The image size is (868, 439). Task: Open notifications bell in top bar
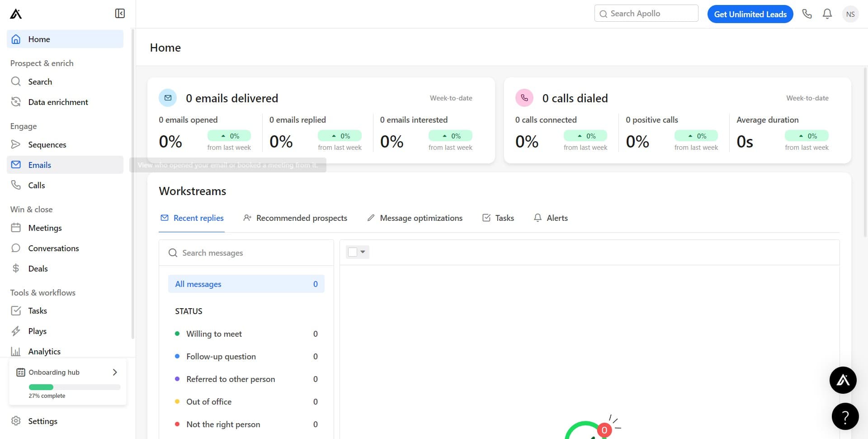click(x=827, y=14)
